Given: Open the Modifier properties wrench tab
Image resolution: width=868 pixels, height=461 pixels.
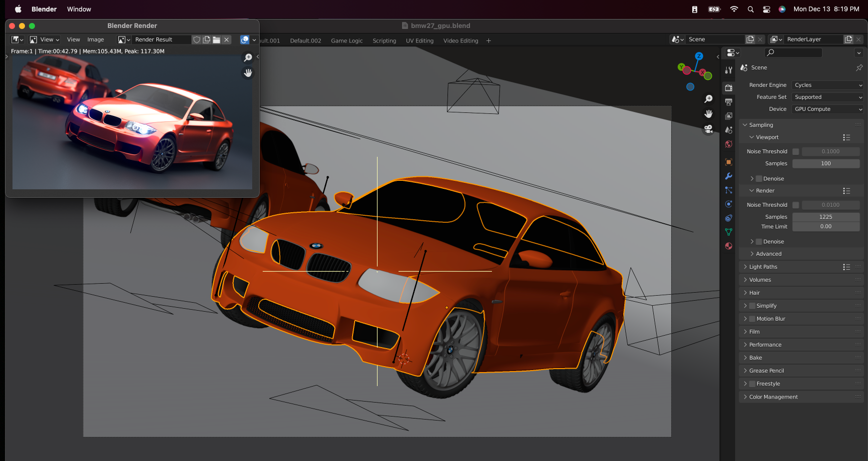Looking at the screenshot, I should 729,176.
